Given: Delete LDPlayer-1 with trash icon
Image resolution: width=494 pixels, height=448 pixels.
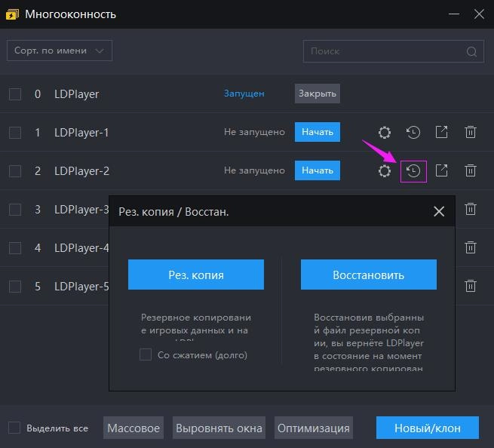Looking at the screenshot, I should pyautogui.click(x=471, y=133).
